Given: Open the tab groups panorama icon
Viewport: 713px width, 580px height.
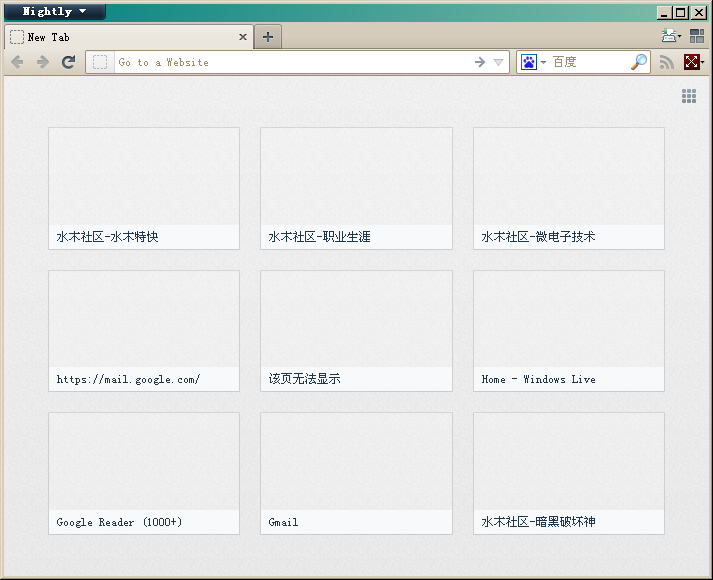Looking at the screenshot, I should coord(697,36).
